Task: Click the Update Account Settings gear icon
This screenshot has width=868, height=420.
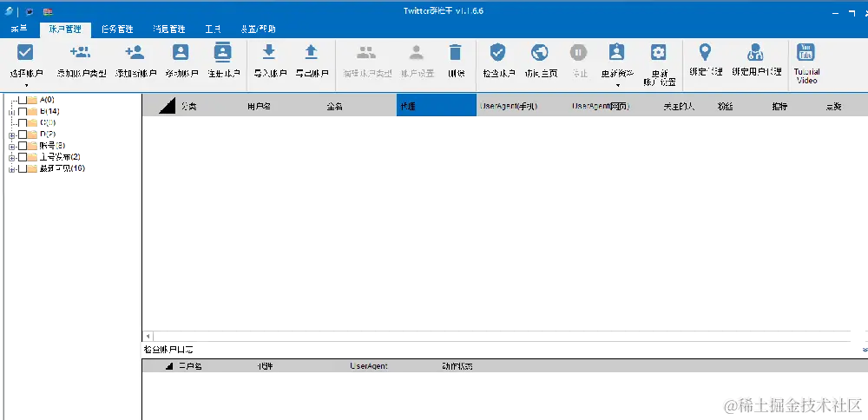Action: click(658, 53)
